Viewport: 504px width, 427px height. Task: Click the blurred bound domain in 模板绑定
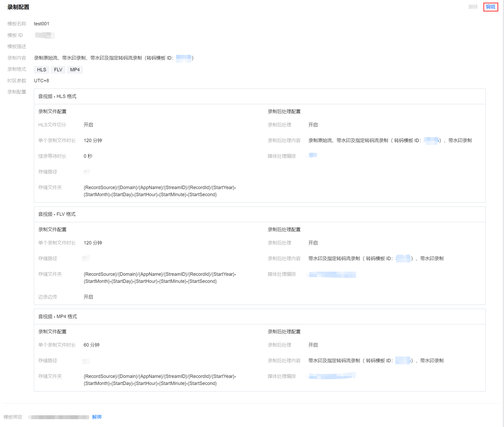tap(59, 417)
